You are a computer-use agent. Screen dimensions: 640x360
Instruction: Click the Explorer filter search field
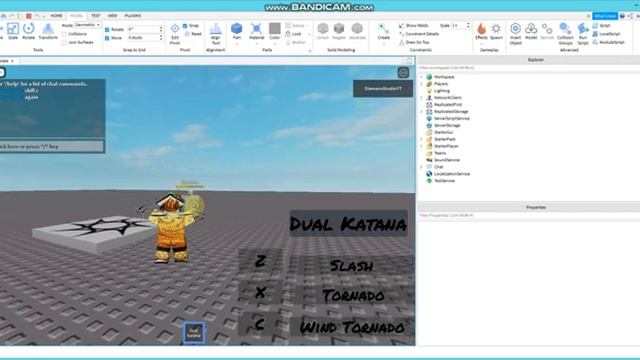coord(529,68)
